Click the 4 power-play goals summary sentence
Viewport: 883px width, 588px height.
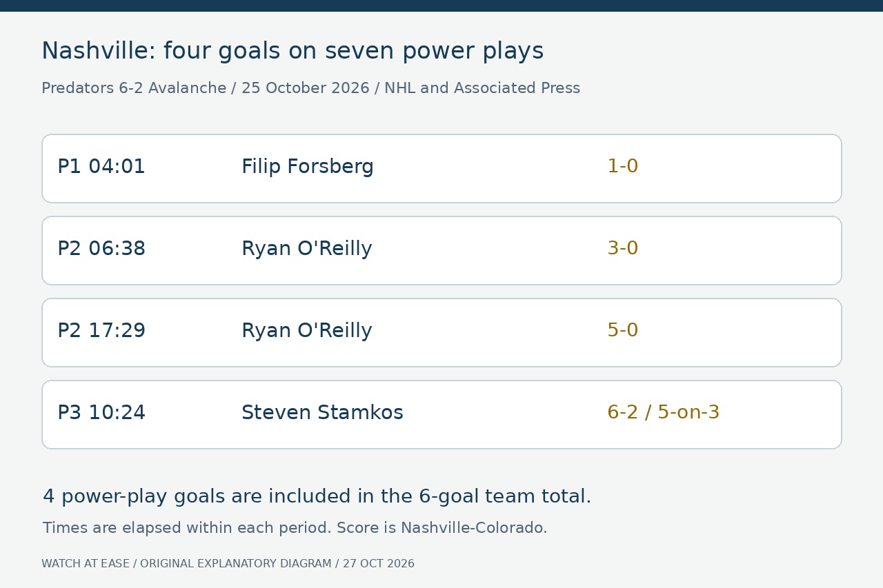pyautogui.click(x=317, y=497)
